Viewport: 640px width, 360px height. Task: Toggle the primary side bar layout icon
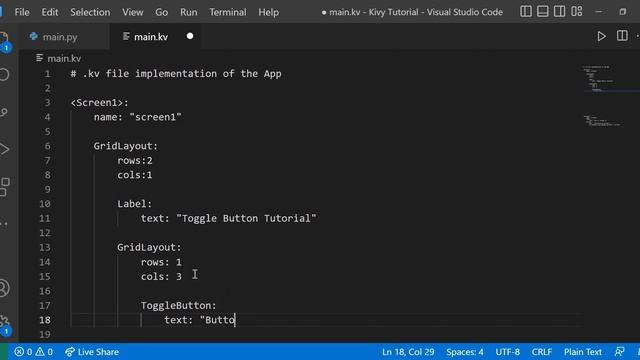(x=526, y=11)
